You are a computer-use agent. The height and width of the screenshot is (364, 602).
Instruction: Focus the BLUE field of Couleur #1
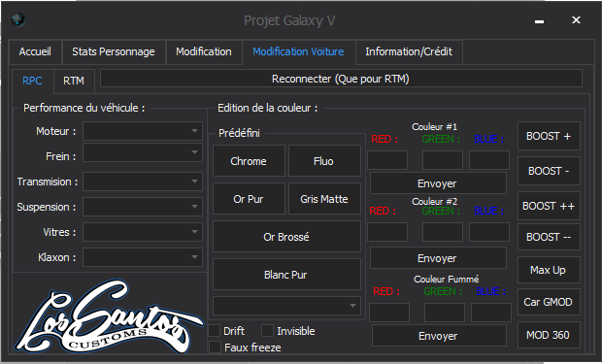point(489,160)
